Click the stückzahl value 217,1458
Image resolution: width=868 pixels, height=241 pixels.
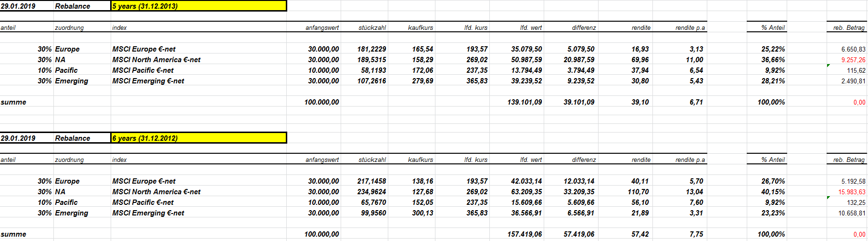point(371,181)
